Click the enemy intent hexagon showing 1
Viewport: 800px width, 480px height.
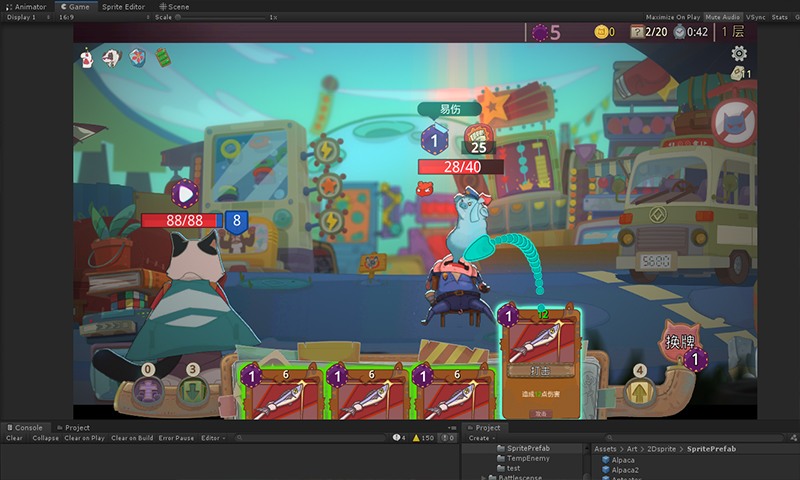[x=433, y=138]
